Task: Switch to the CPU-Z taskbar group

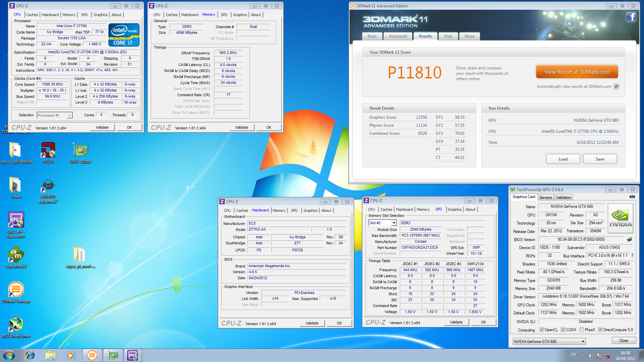Action: (x=133, y=355)
